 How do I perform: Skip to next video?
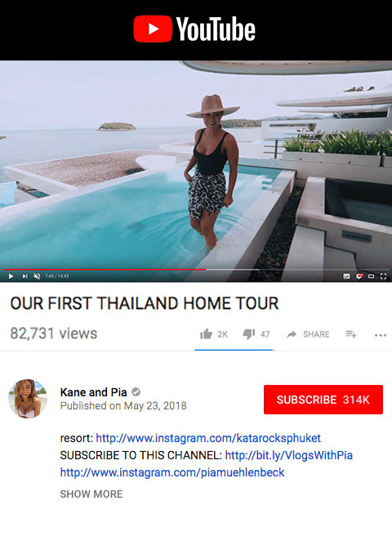(24, 276)
